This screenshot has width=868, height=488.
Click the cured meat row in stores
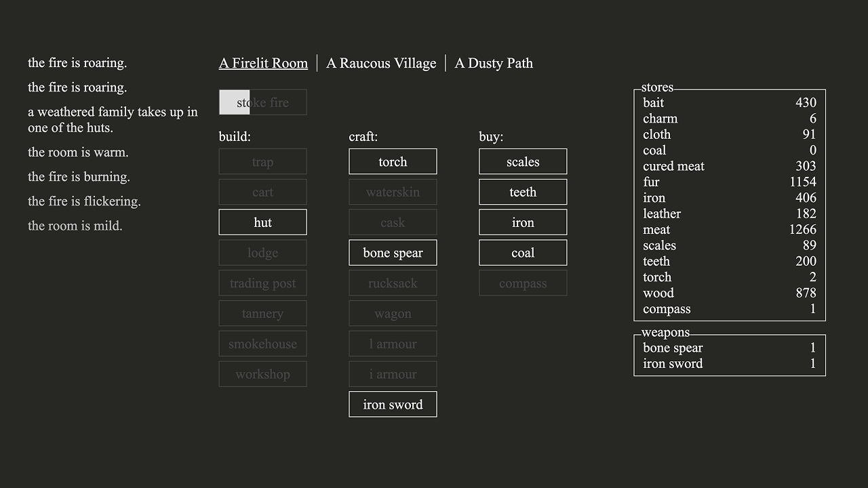(x=729, y=166)
